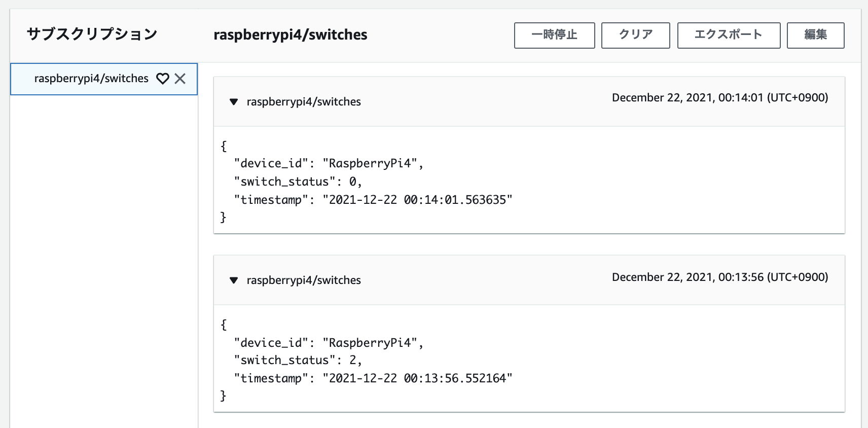Click the エクスポート (export) button
Viewport: 868px width, 428px height.
[x=729, y=35]
